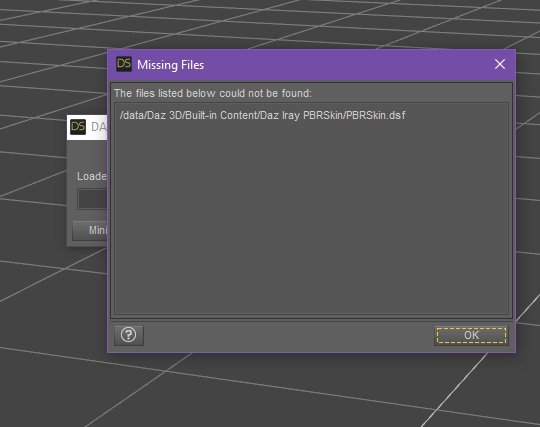The width and height of the screenshot is (540, 427).
Task: Open help for Missing Files dialog
Action: [x=129, y=335]
